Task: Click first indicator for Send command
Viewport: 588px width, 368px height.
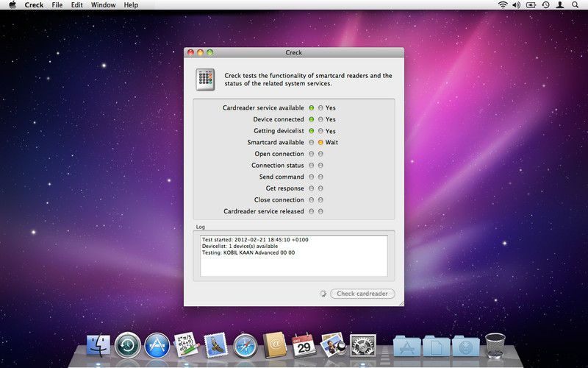Action: (311, 177)
